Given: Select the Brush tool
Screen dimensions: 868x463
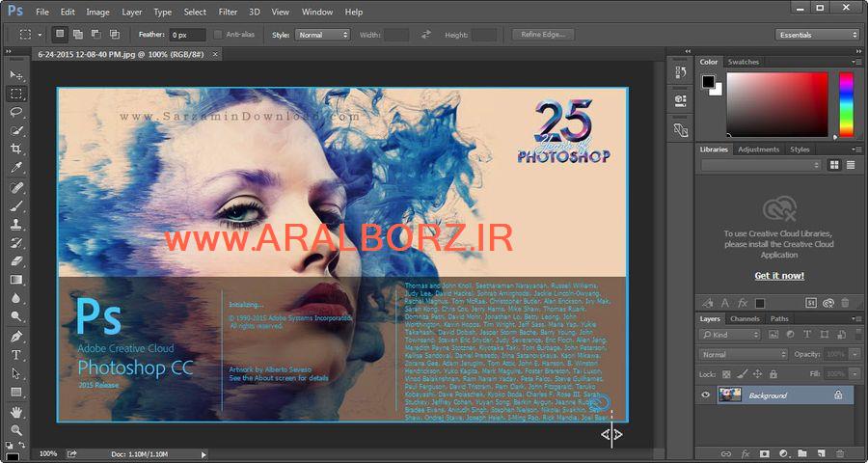Looking at the screenshot, I should (x=16, y=206).
